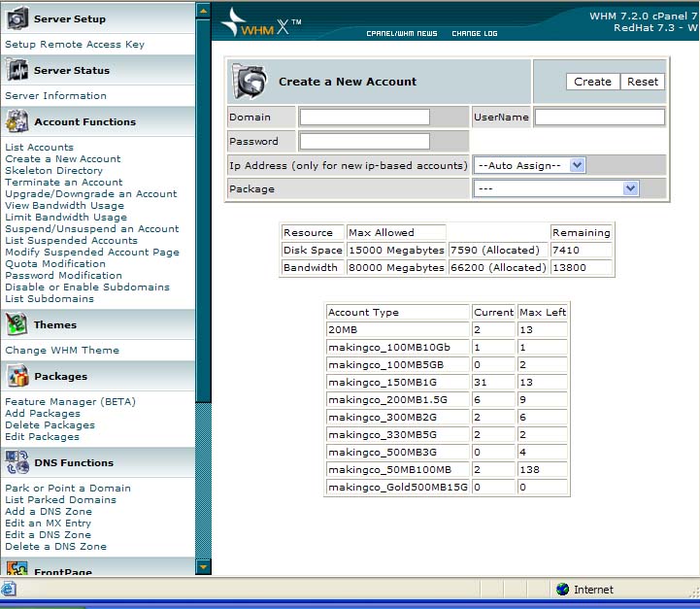Open Skeleton Directory link
This screenshot has width=700, height=609.
pyautogui.click(x=54, y=170)
